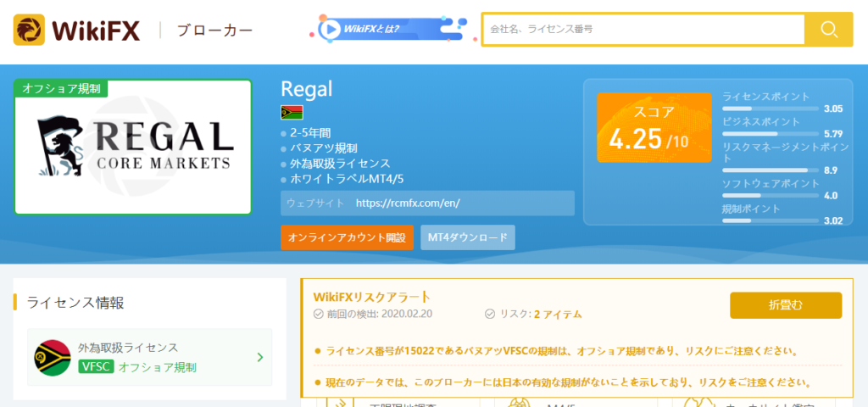Click the スコア 4.25/10 orange card
The image size is (868, 407).
[x=654, y=127]
